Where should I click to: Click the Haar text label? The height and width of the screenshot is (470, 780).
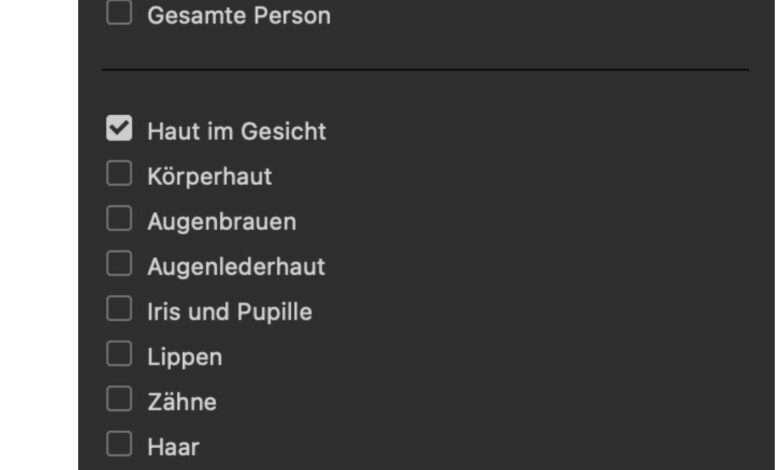point(173,447)
